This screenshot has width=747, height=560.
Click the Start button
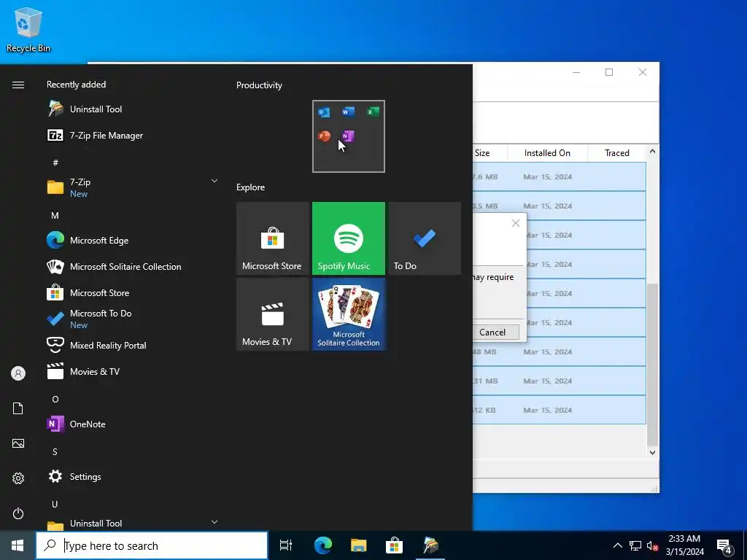18,545
